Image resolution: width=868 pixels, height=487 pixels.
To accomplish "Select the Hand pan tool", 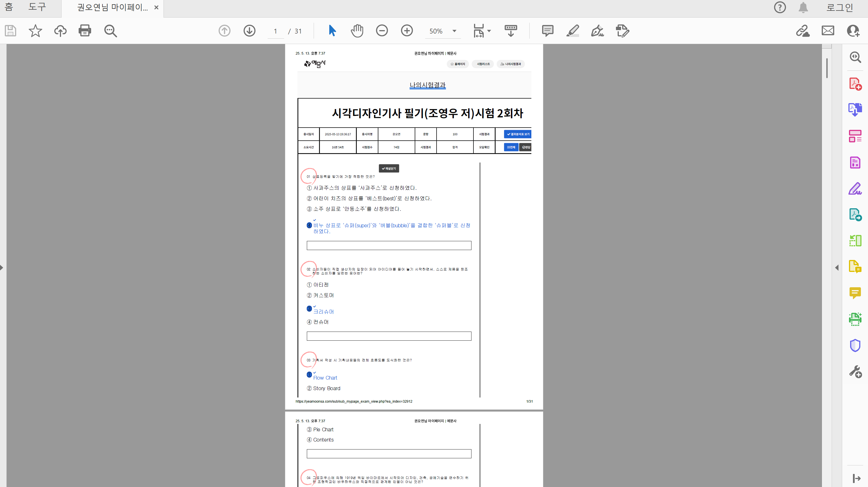I will coord(357,31).
